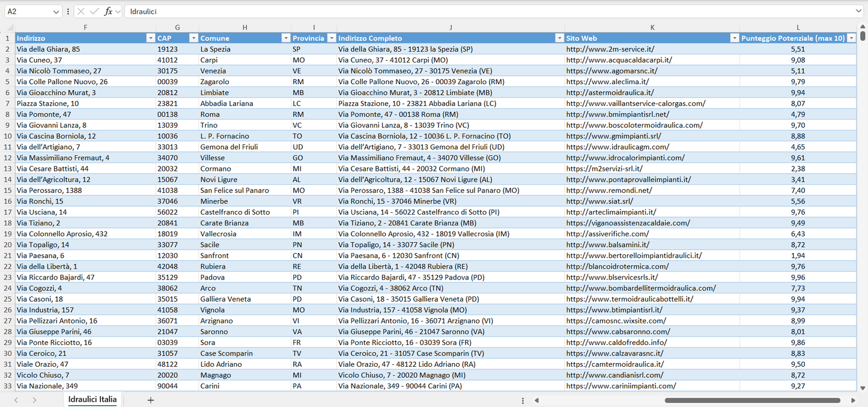Click the Enter (checkmark) icon in formula bar

tap(94, 10)
